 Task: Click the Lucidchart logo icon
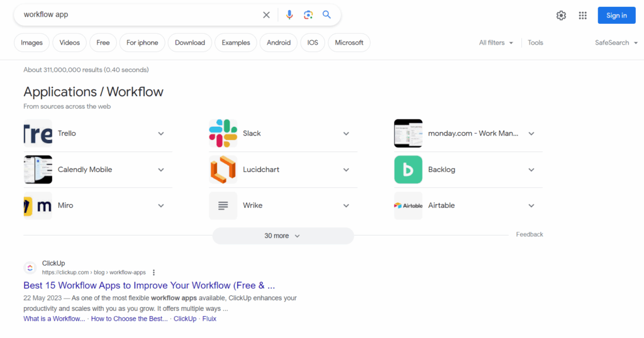pyautogui.click(x=223, y=170)
